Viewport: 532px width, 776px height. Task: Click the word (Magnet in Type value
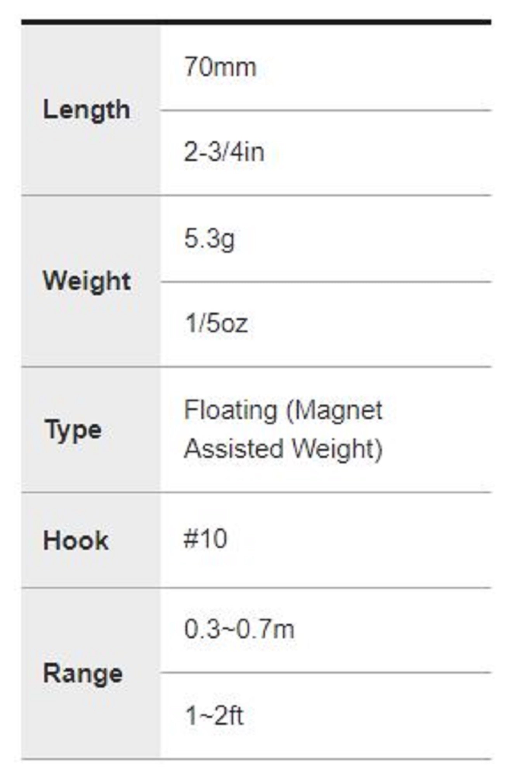pyautogui.click(x=334, y=411)
